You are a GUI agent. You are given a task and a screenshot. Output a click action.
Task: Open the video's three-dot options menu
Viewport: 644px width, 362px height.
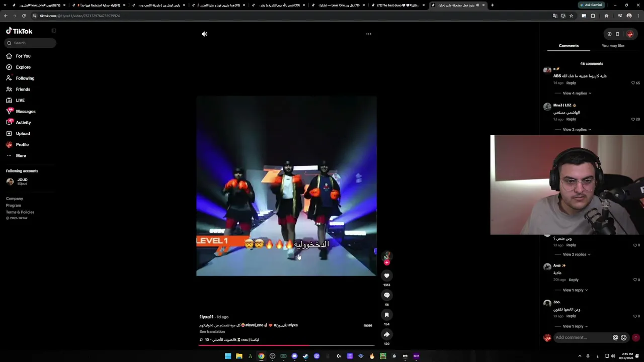tap(369, 34)
